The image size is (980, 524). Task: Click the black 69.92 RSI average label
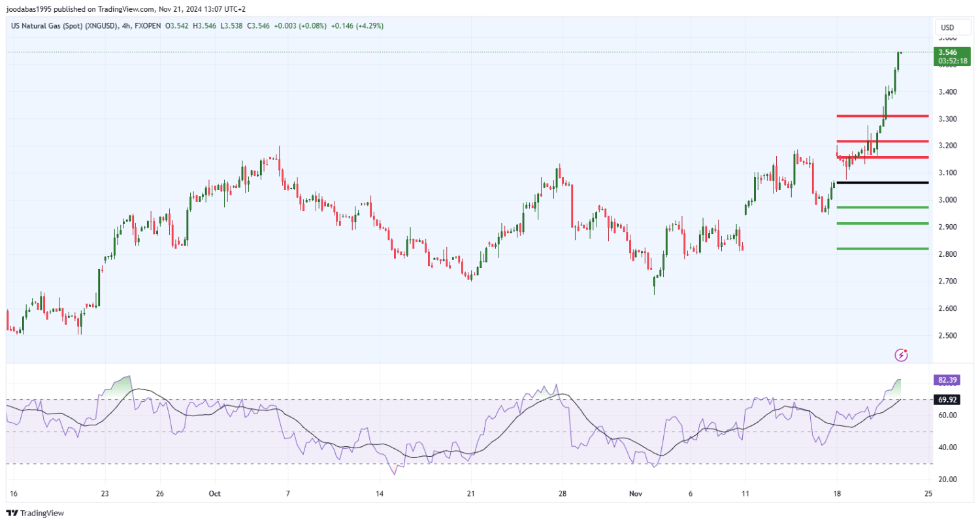947,399
